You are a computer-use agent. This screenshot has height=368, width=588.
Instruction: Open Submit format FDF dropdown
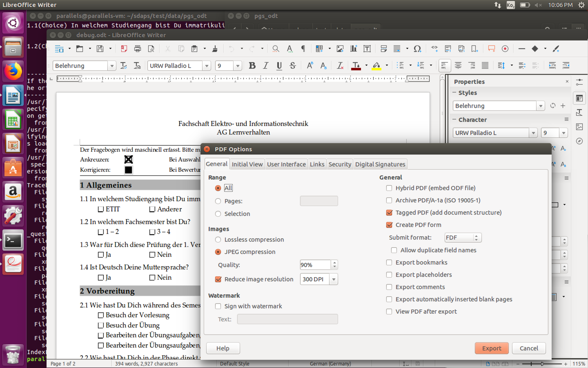463,238
